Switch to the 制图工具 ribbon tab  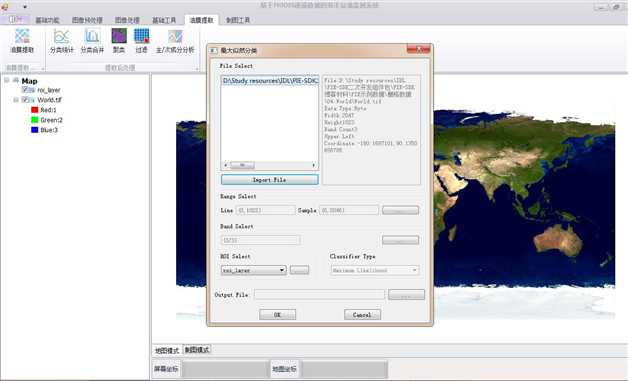pos(238,20)
